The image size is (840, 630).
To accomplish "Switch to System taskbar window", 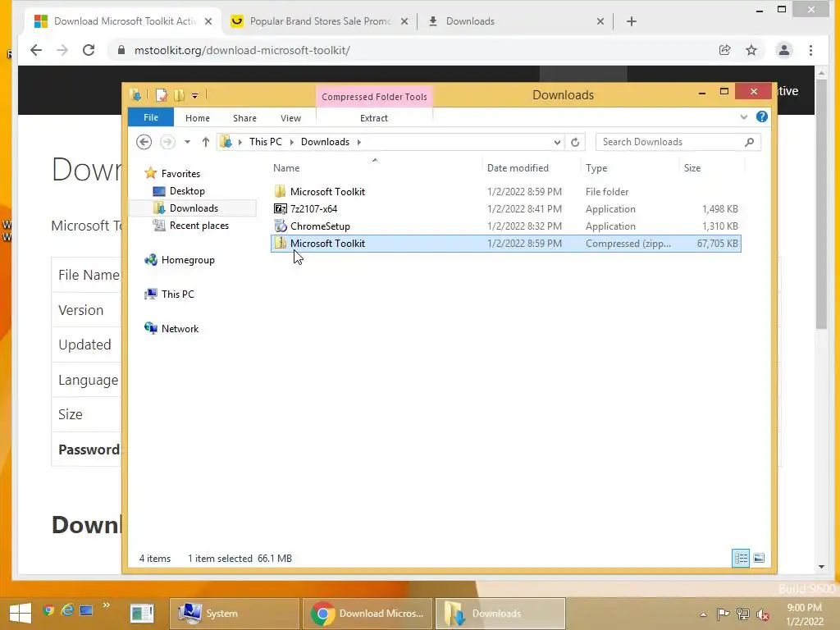I will (235, 614).
